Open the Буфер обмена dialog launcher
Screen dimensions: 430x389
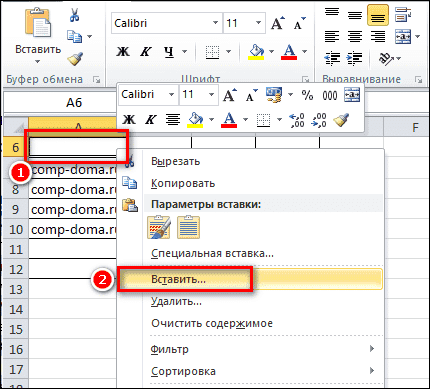pos(97,79)
